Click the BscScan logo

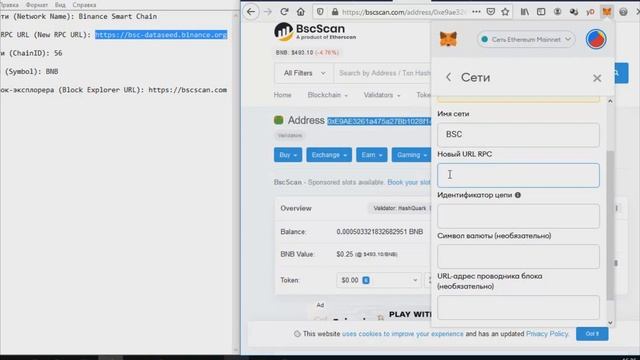(x=315, y=32)
